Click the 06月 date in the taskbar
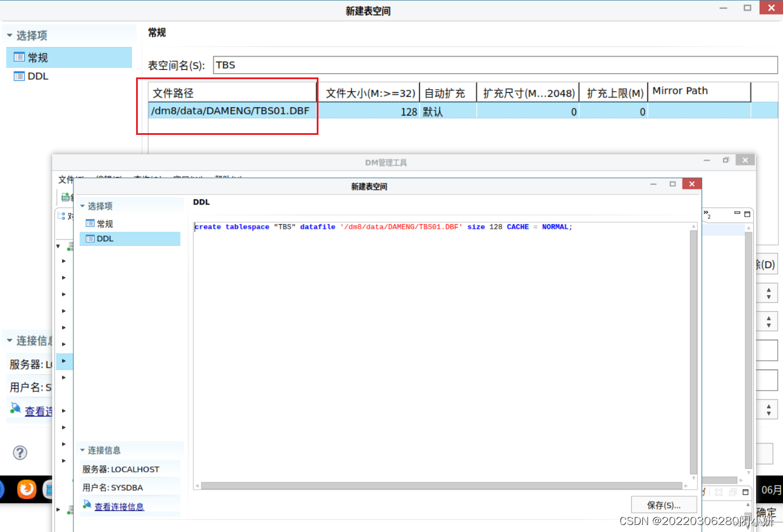The image size is (783, 532). (x=771, y=489)
